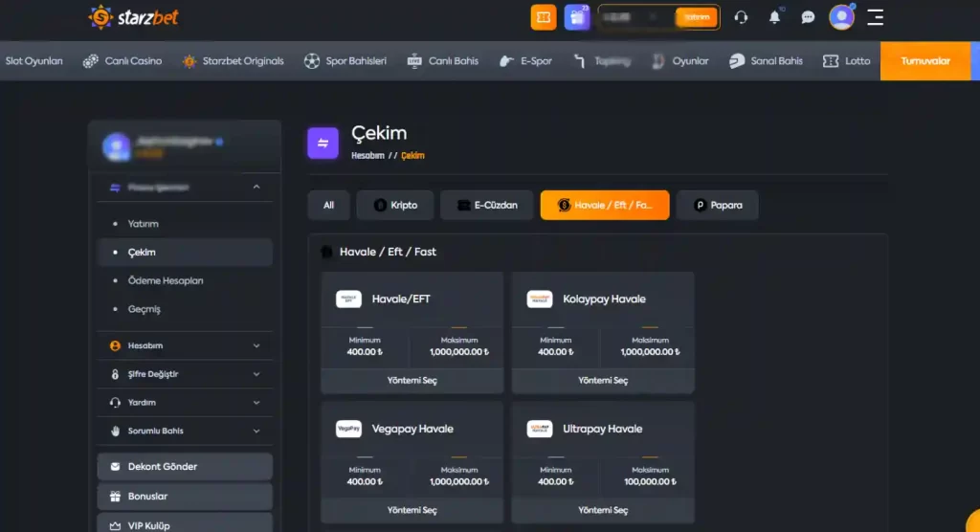Click Dekont Gönder button
Viewport: 980px width, 532px height.
click(x=185, y=466)
